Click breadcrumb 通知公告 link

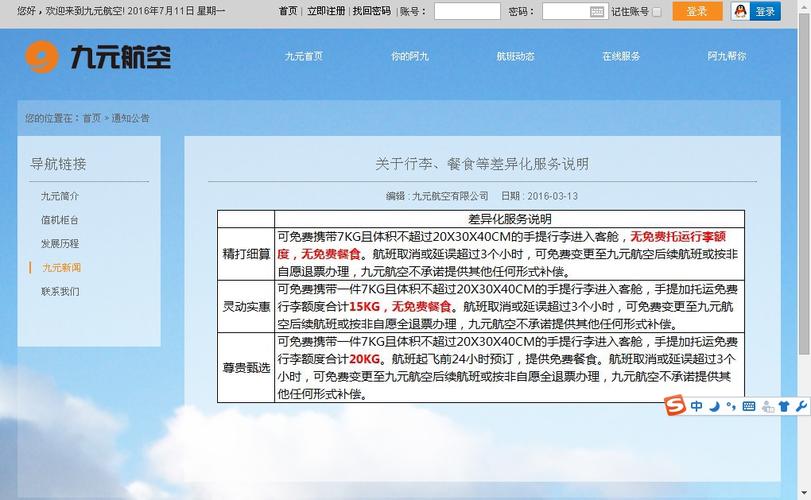tap(130, 118)
